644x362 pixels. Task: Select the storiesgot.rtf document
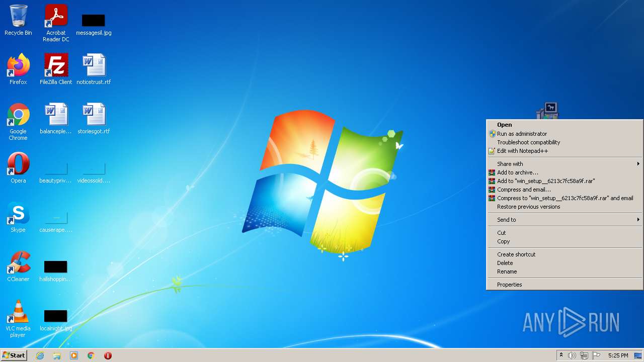[94, 119]
